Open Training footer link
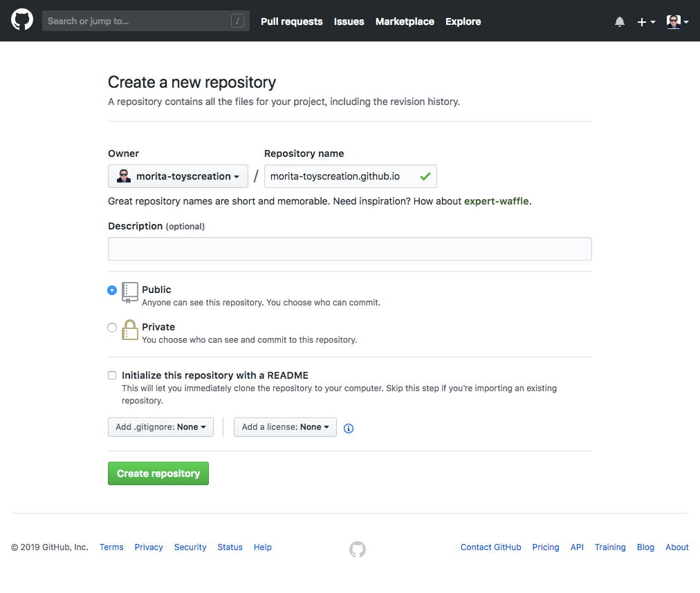700x593 pixels. click(610, 547)
